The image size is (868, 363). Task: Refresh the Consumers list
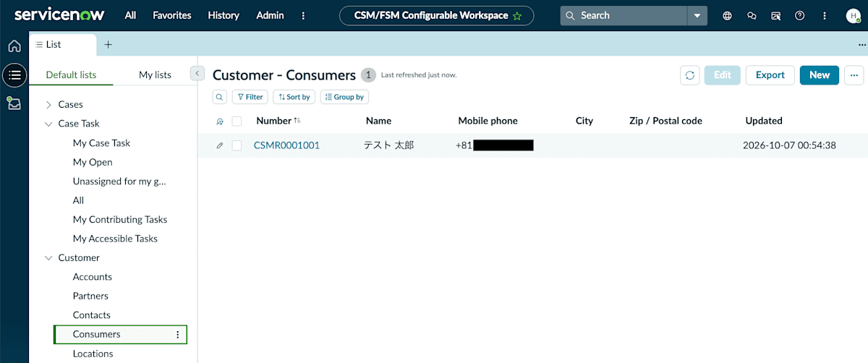click(x=690, y=75)
